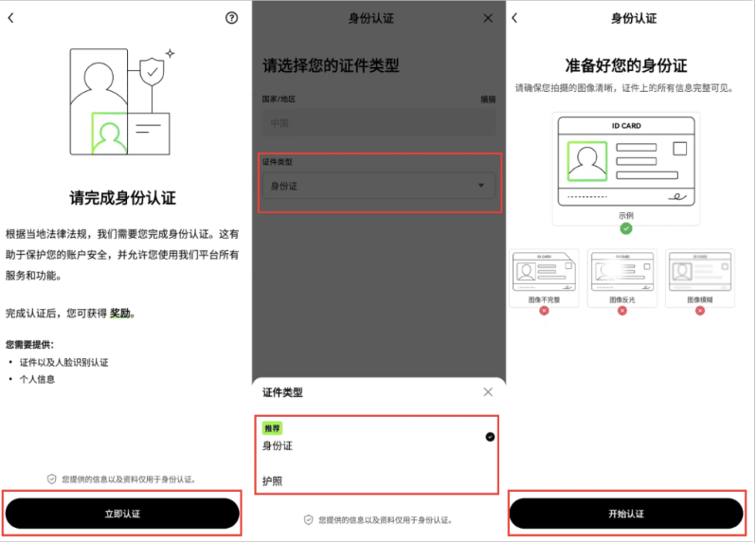Tap the red X under 图像不完整
Image resolution: width=756 pixels, height=543 pixels.
[x=544, y=311]
